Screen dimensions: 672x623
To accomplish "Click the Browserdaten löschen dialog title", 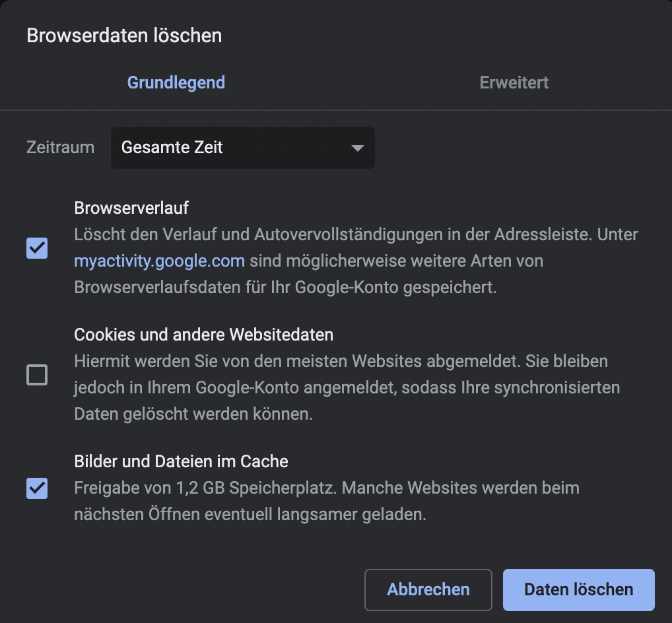I will 124,36.
